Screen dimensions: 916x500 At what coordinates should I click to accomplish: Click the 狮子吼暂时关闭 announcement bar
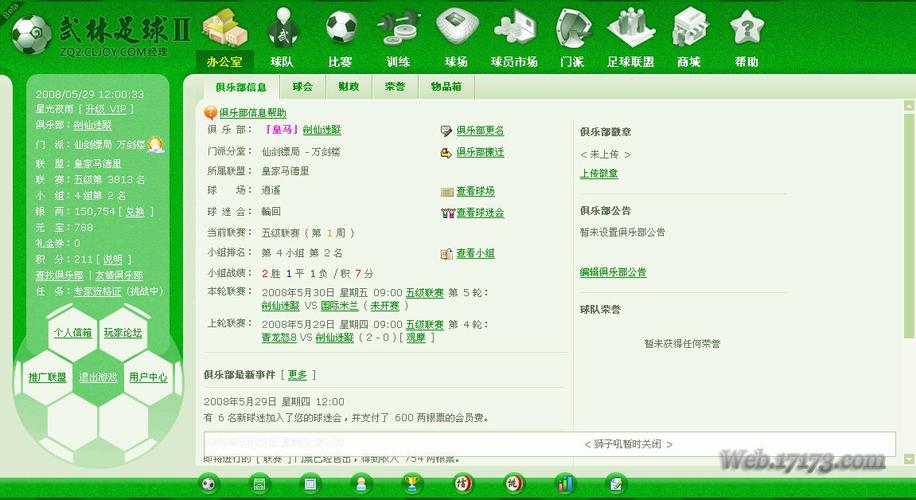(550, 444)
